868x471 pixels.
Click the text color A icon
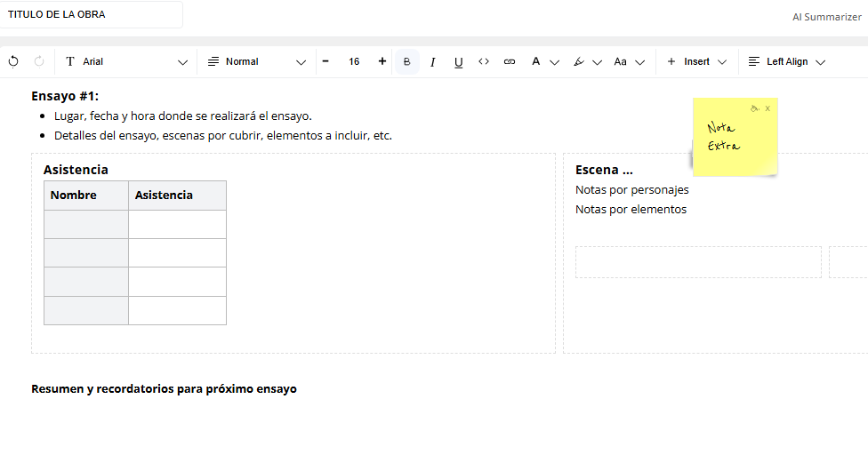[536, 61]
